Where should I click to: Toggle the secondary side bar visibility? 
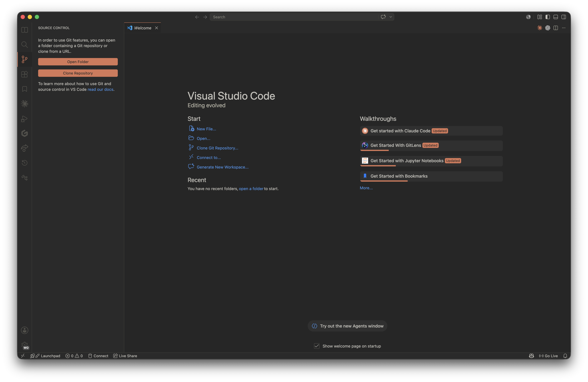click(x=564, y=17)
